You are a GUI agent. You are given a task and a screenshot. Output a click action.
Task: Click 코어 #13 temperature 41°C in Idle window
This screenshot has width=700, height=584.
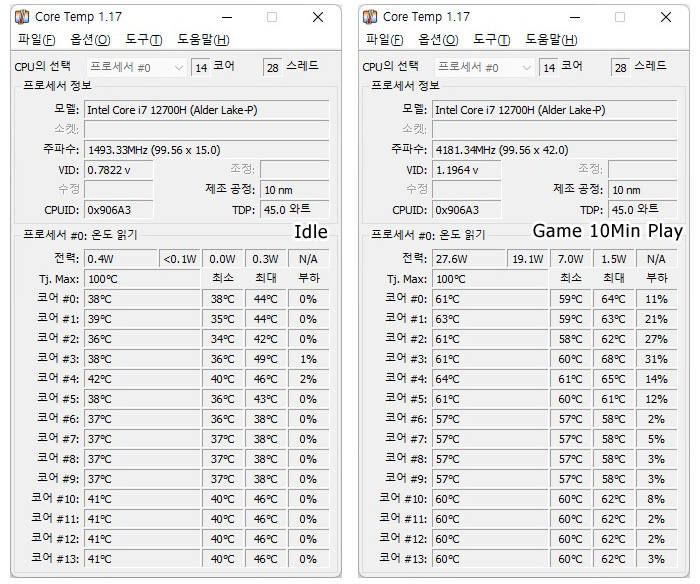coord(142,559)
